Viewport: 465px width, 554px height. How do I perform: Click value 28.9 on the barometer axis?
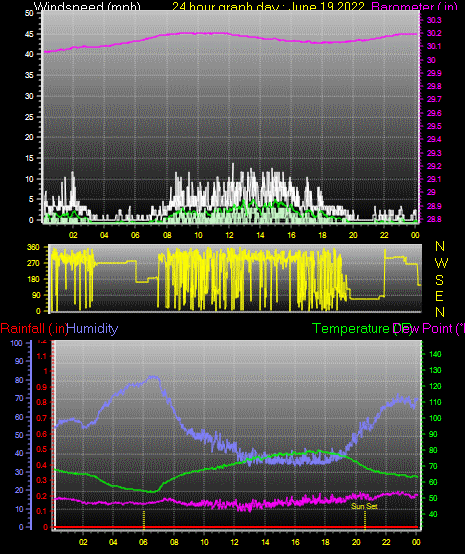[434, 206]
